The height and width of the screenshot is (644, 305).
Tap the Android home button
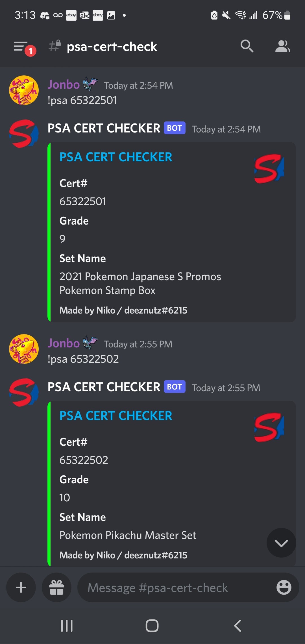click(152, 626)
